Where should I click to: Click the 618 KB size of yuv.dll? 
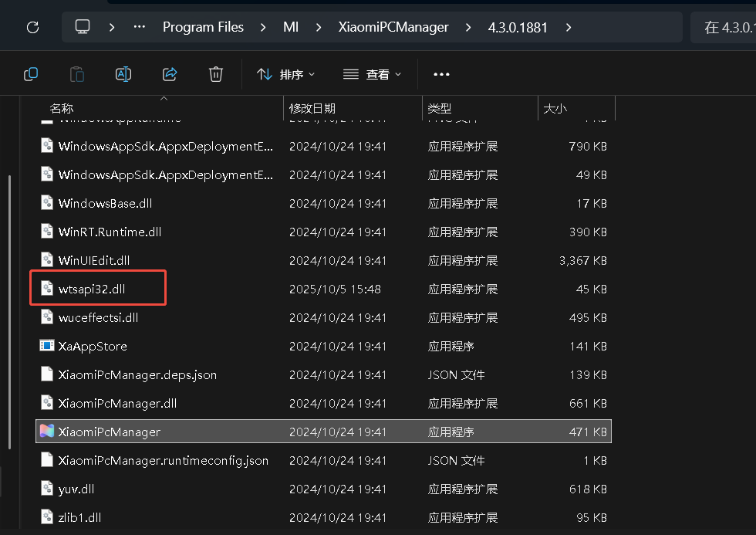pyautogui.click(x=588, y=489)
